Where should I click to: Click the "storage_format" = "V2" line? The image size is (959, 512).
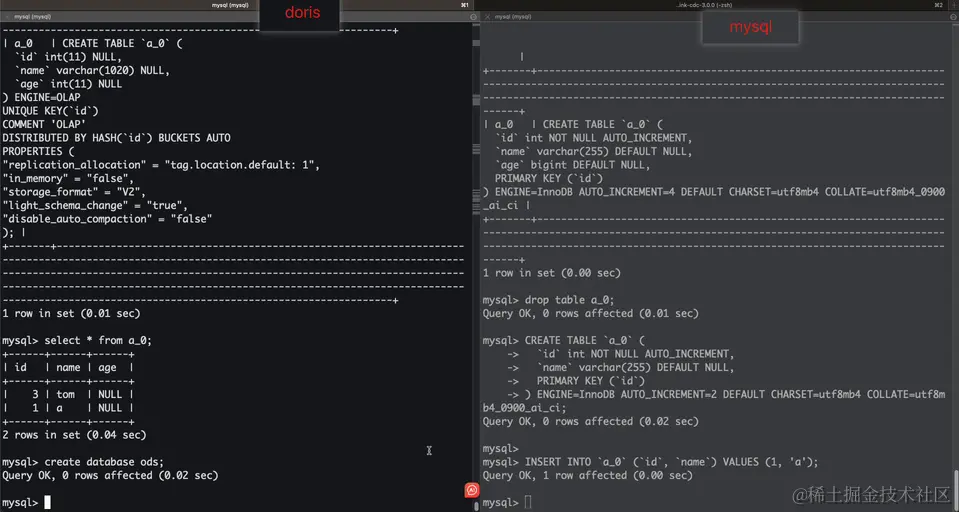tap(74, 192)
